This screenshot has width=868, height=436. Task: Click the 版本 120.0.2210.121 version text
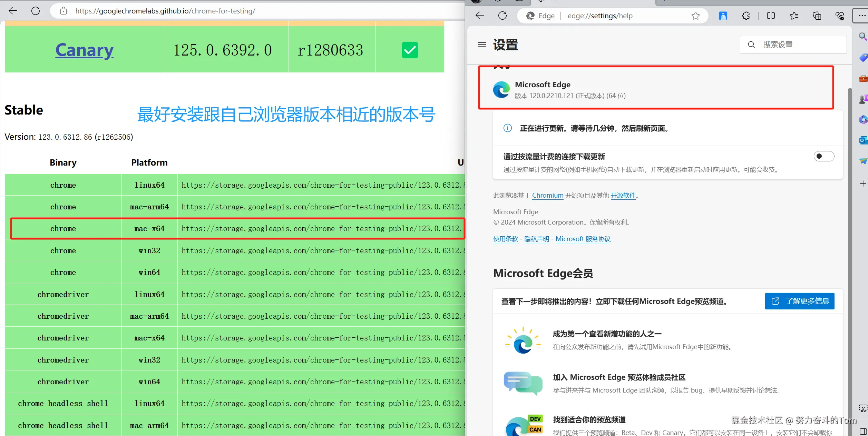tap(570, 96)
